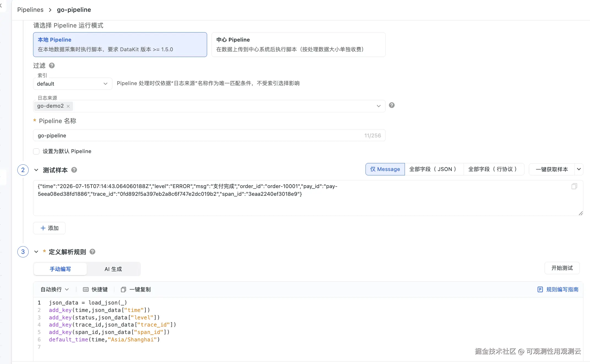
Task: Check 设置为默认 Pipeline checkbox
Action: (x=36, y=151)
